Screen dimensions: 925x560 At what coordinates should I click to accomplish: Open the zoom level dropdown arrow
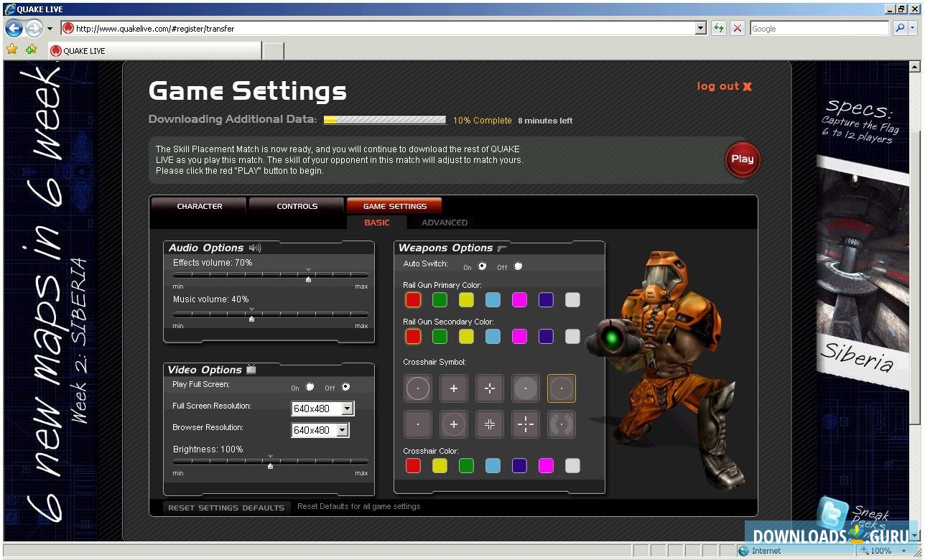(x=904, y=551)
